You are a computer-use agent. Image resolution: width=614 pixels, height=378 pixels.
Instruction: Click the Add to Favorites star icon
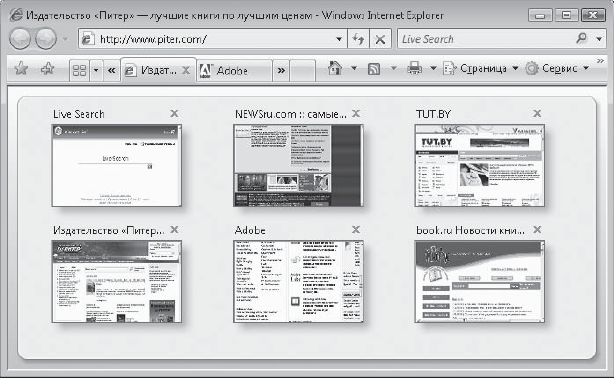(48, 69)
